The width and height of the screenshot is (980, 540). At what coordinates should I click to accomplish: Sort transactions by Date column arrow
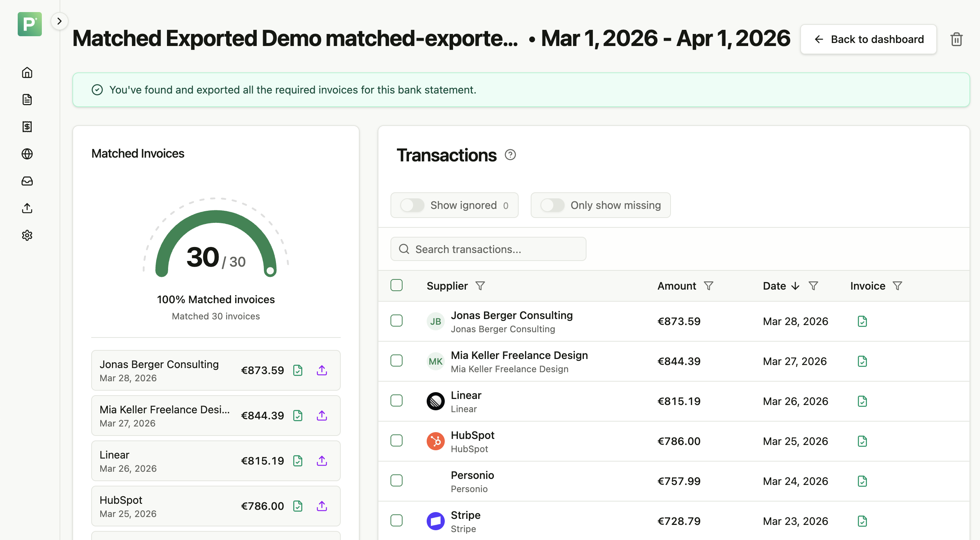point(795,286)
